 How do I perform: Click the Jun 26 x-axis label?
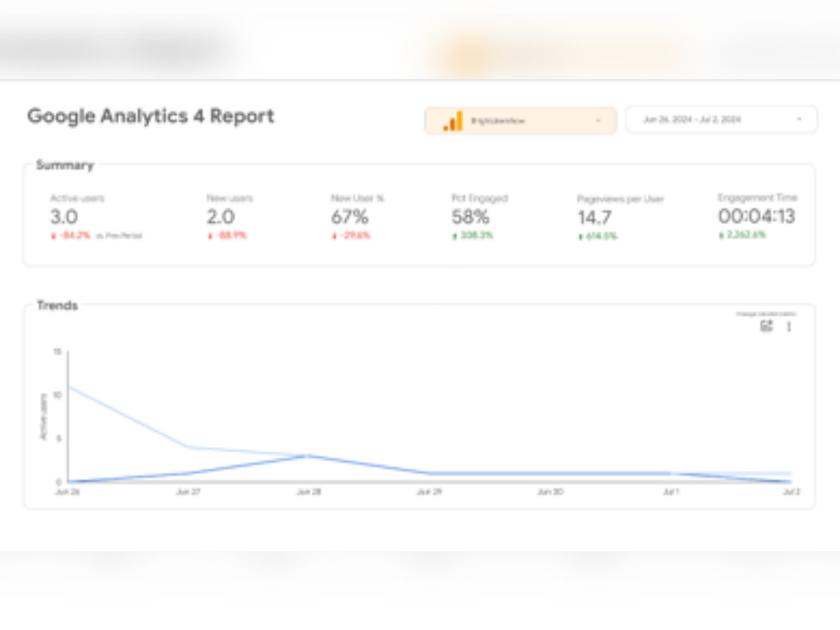coord(67,491)
